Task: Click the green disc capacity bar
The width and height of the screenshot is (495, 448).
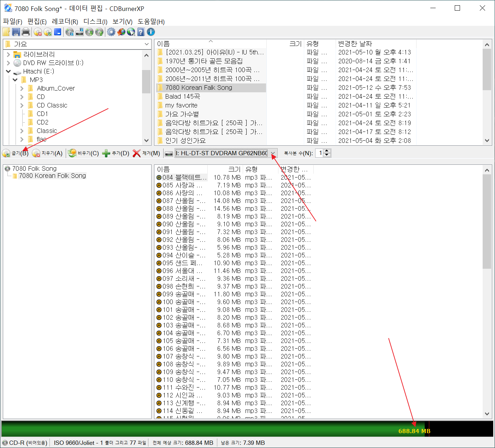Action: click(213, 429)
